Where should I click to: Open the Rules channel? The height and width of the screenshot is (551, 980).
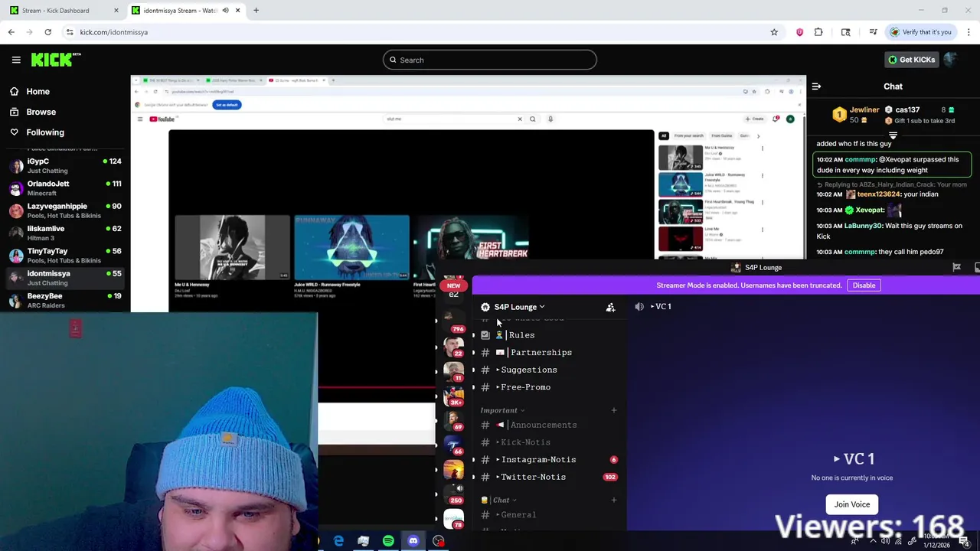click(x=548, y=335)
